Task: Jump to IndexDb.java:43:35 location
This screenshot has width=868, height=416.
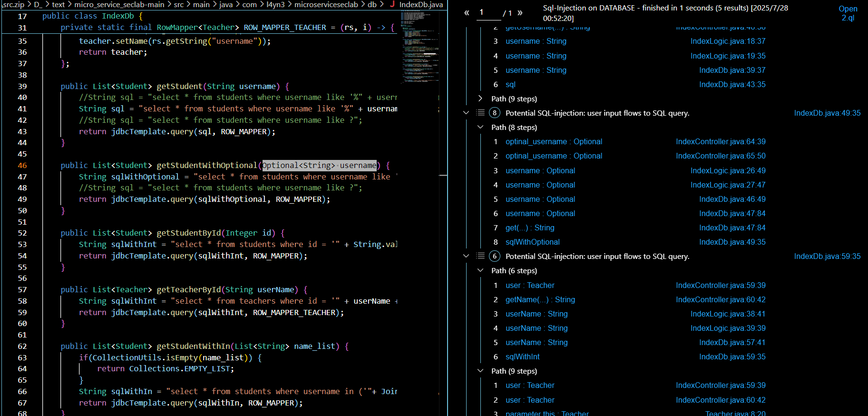Action: click(x=732, y=84)
